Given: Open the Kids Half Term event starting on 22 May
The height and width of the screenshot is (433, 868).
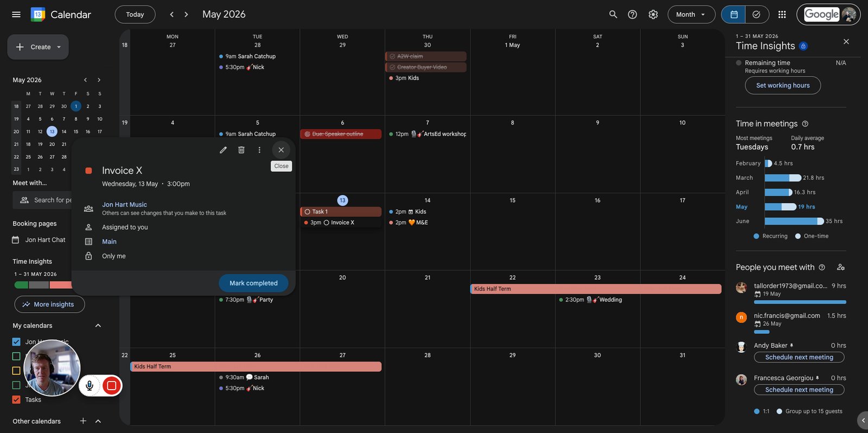Looking at the screenshot, I should coord(596,289).
